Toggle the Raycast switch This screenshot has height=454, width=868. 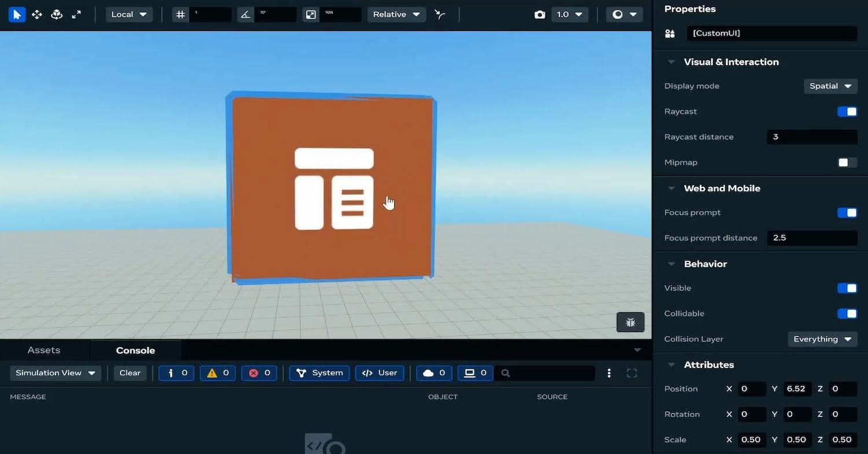(x=847, y=112)
